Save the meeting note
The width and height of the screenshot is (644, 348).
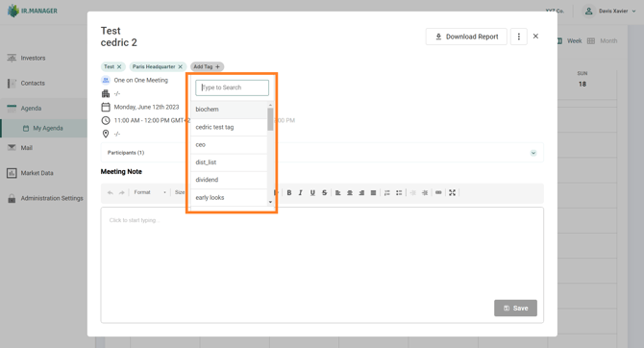click(x=515, y=309)
